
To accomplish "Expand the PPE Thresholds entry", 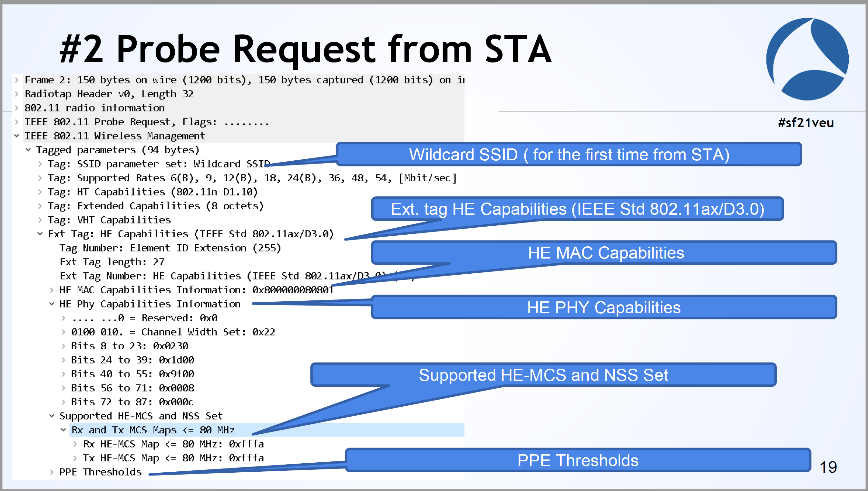I will click(x=51, y=472).
